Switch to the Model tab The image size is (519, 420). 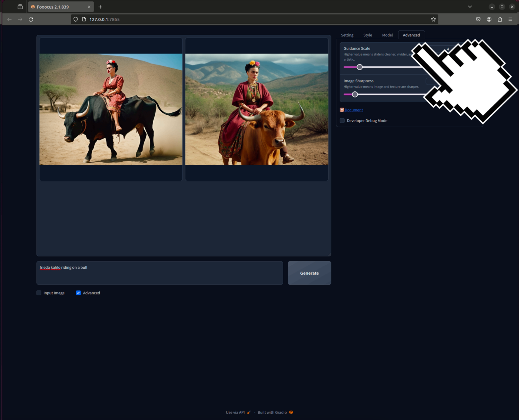pos(387,35)
